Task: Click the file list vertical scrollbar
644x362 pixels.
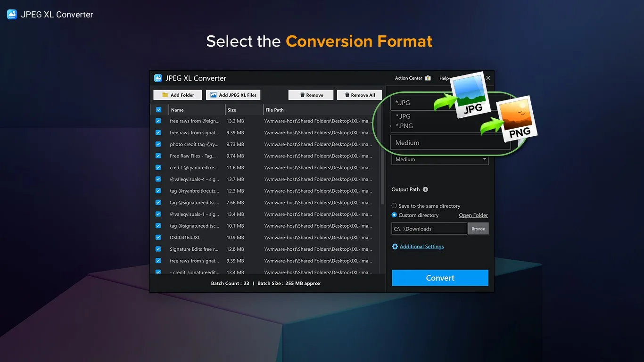Action: 383,160
